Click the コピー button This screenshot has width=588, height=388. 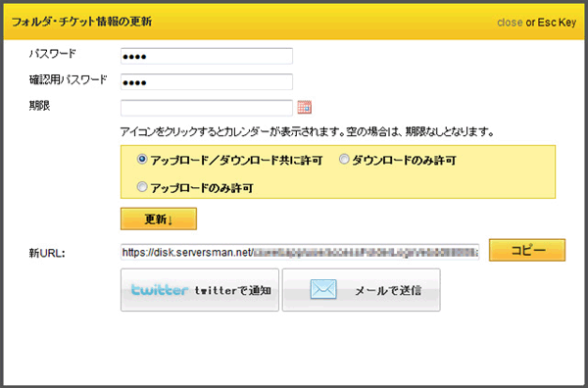527,250
